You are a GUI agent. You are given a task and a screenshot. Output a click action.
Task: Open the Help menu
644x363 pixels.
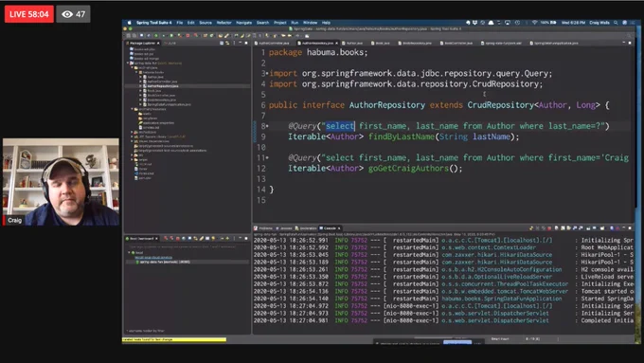[326, 23]
